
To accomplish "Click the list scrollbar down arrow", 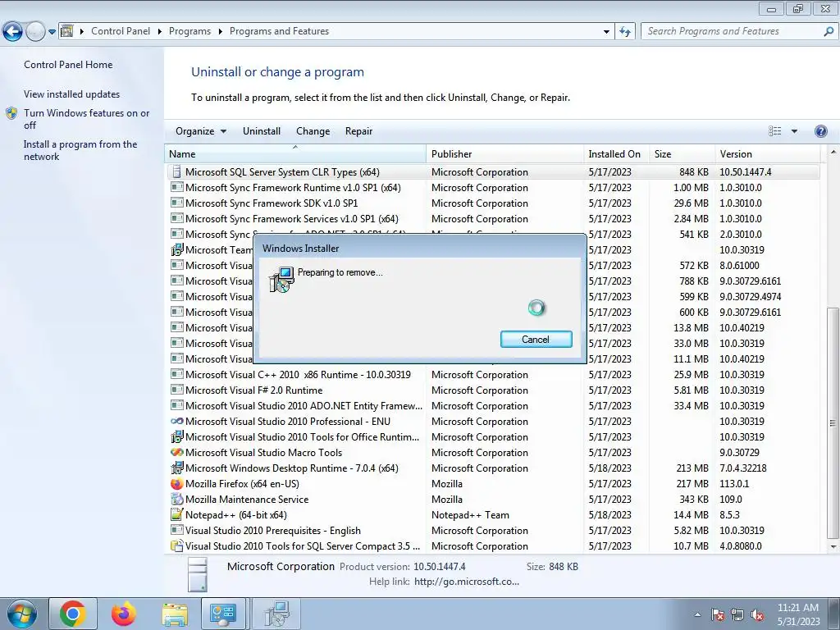I will pyautogui.click(x=833, y=547).
